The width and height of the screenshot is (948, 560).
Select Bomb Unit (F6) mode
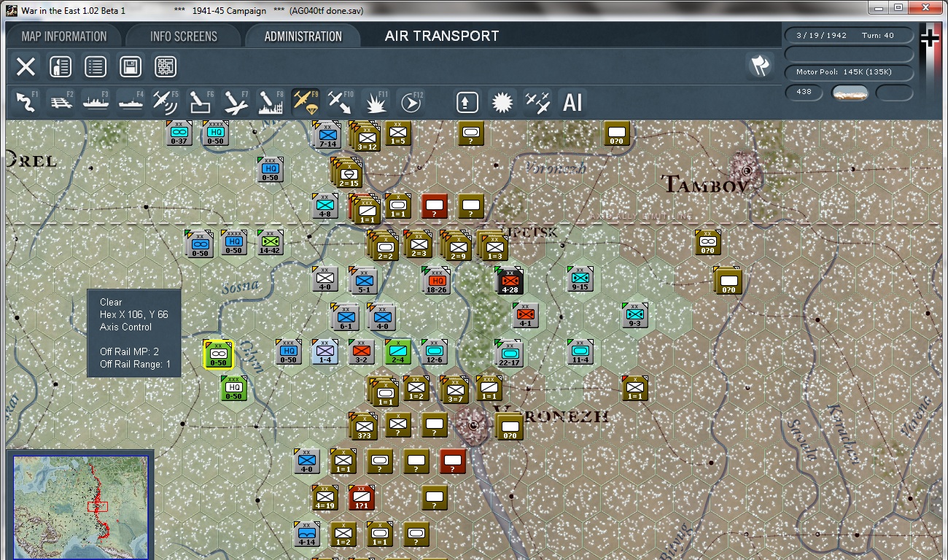pyautogui.click(x=201, y=103)
